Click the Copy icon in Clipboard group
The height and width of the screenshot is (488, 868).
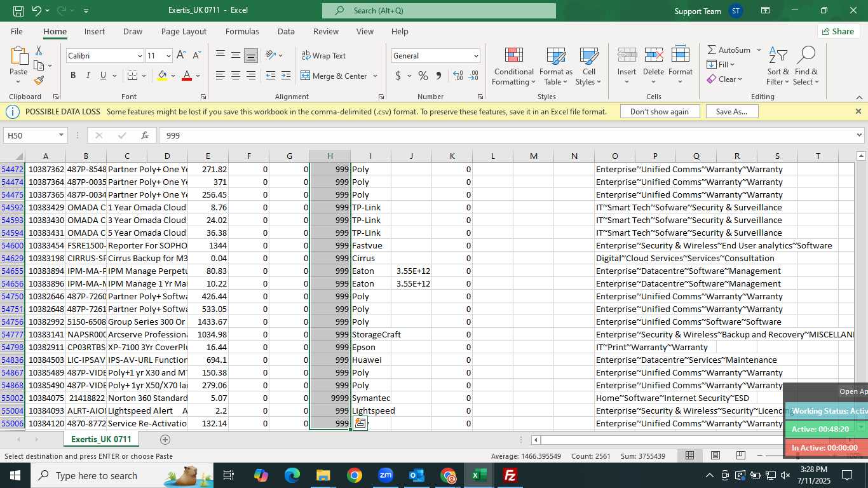38,65
